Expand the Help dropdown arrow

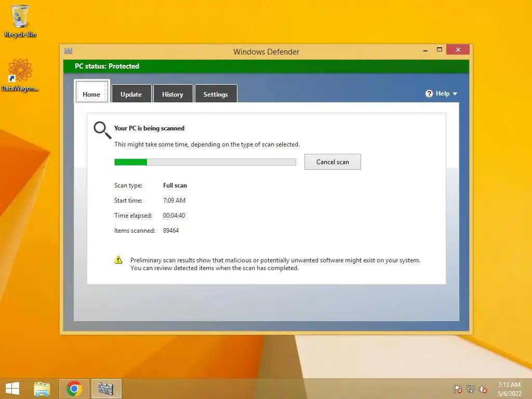point(455,94)
